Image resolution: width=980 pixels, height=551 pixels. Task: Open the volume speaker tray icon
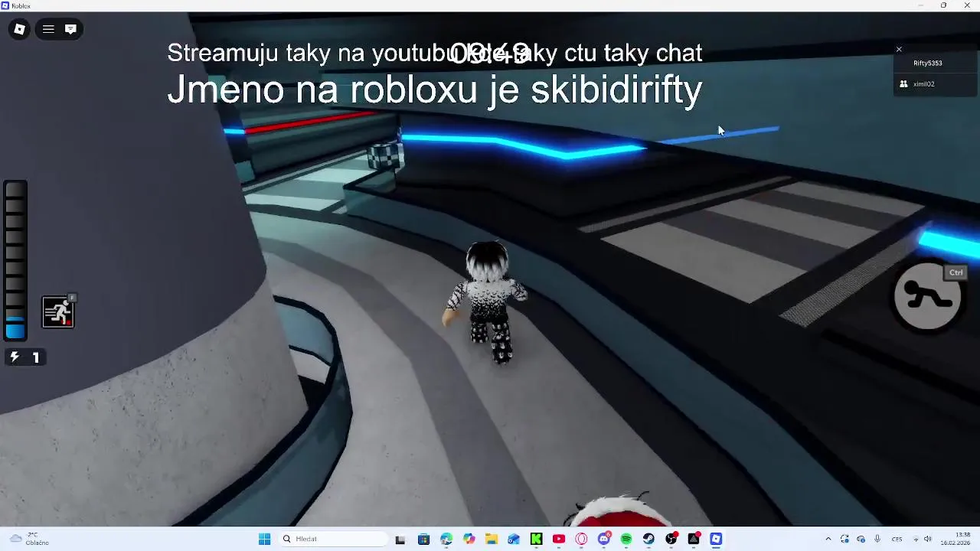click(928, 540)
